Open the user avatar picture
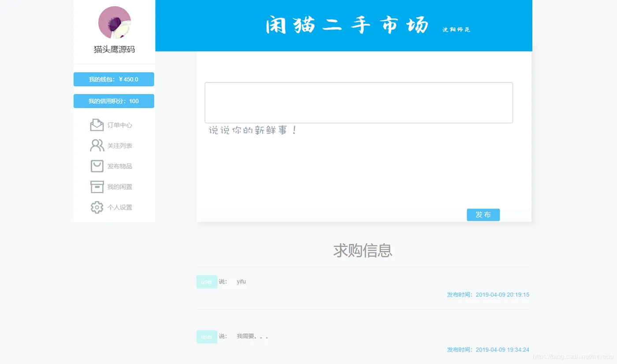This screenshot has width=617, height=364. point(115,22)
